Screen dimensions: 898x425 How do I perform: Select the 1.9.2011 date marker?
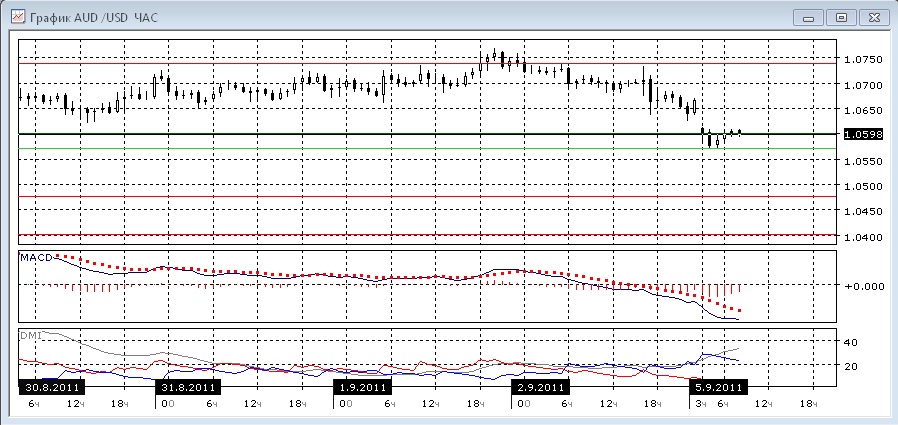(363, 387)
